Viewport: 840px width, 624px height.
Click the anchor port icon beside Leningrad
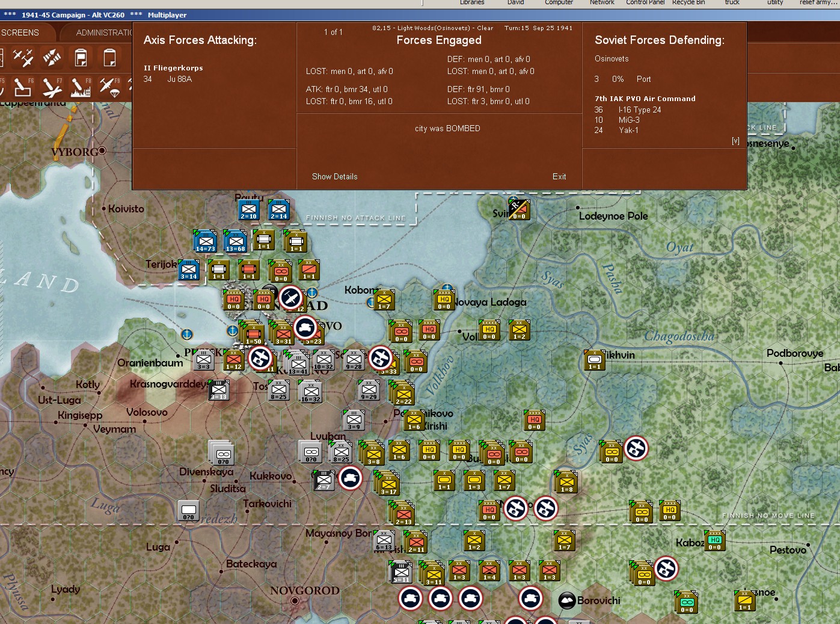click(x=312, y=293)
